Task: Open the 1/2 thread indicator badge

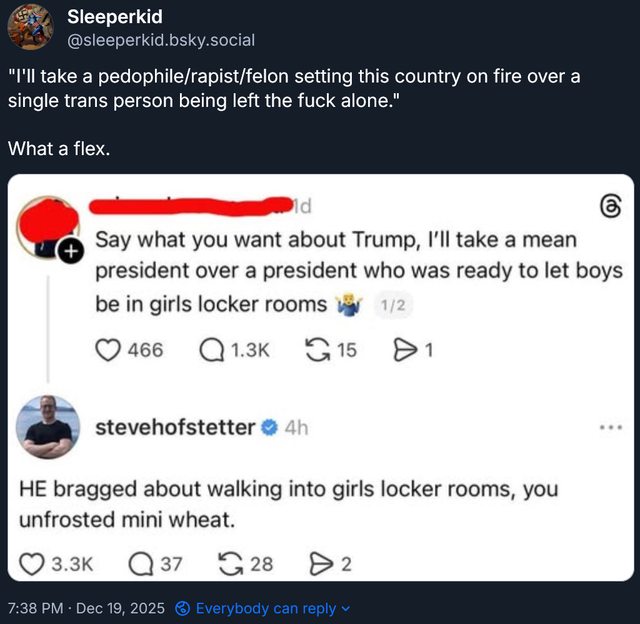Action: (393, 305)
